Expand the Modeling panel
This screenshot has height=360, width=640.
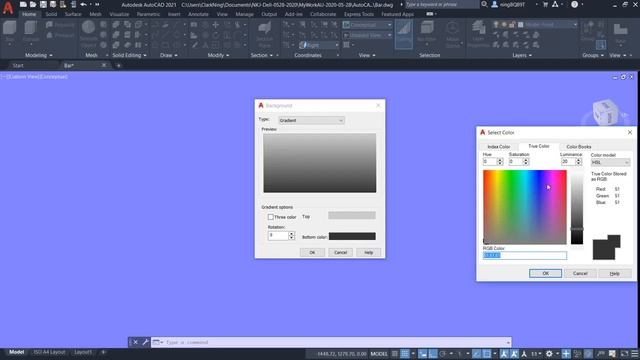tap(39, 55)
